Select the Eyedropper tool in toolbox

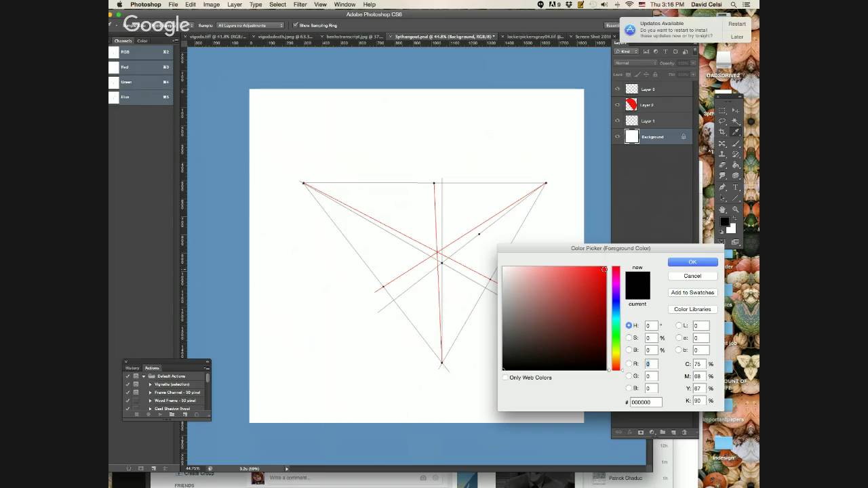pyautogui.click(x=736, y=131)
